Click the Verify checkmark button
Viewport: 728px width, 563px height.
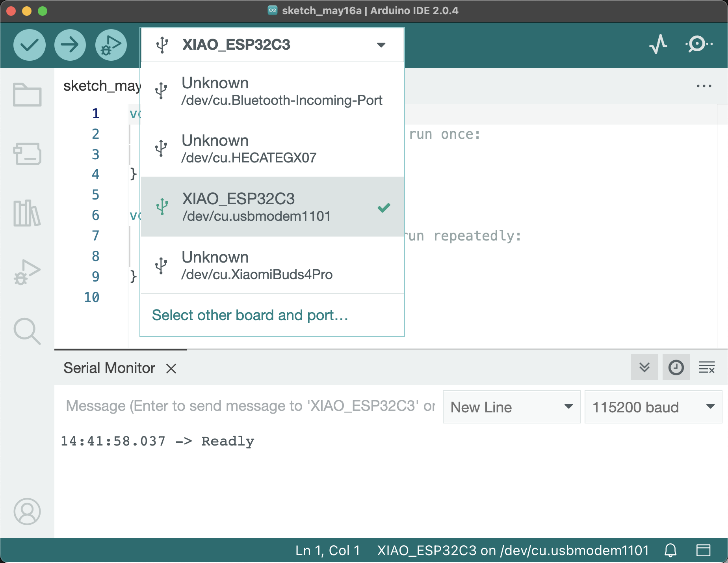(30, 45)
